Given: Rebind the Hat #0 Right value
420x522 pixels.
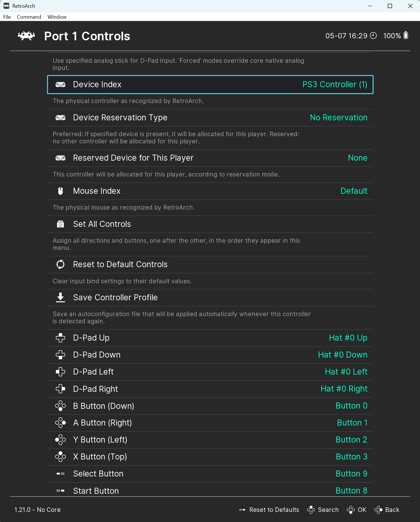Looking at the screenshot, I should (x=344, y=389).
